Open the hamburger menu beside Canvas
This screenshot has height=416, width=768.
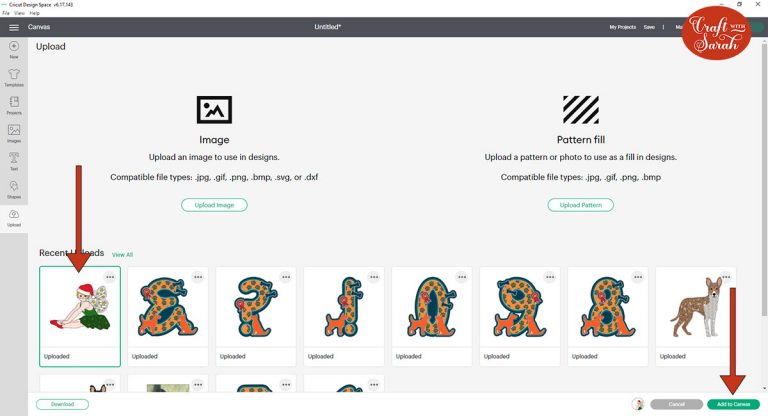[x=14, y=27]
